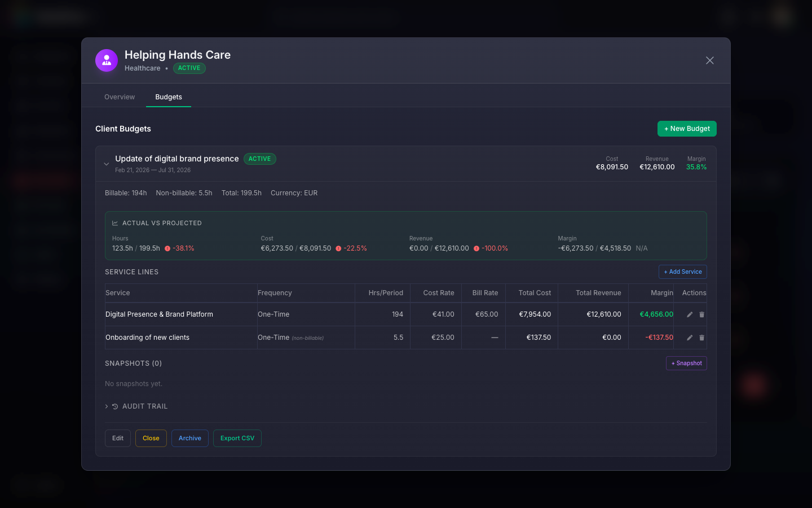Switch to the Overview tab
The height and width of the screenshot is (508, 812).
(x=119, y=97)
